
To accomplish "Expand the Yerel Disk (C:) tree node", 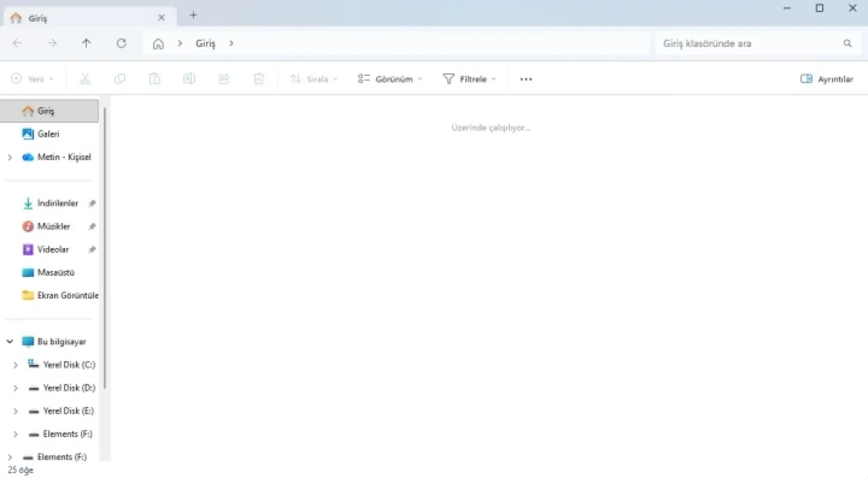I will [16, 365].
